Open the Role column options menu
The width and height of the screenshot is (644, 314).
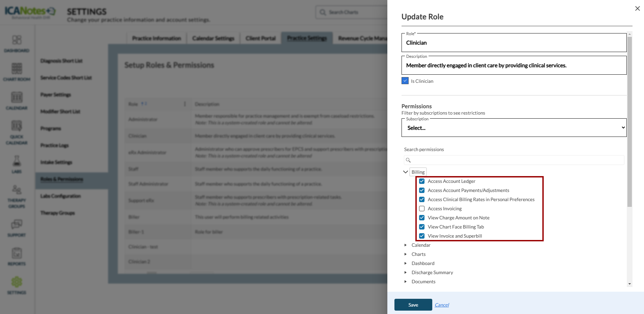coord(185,104)
